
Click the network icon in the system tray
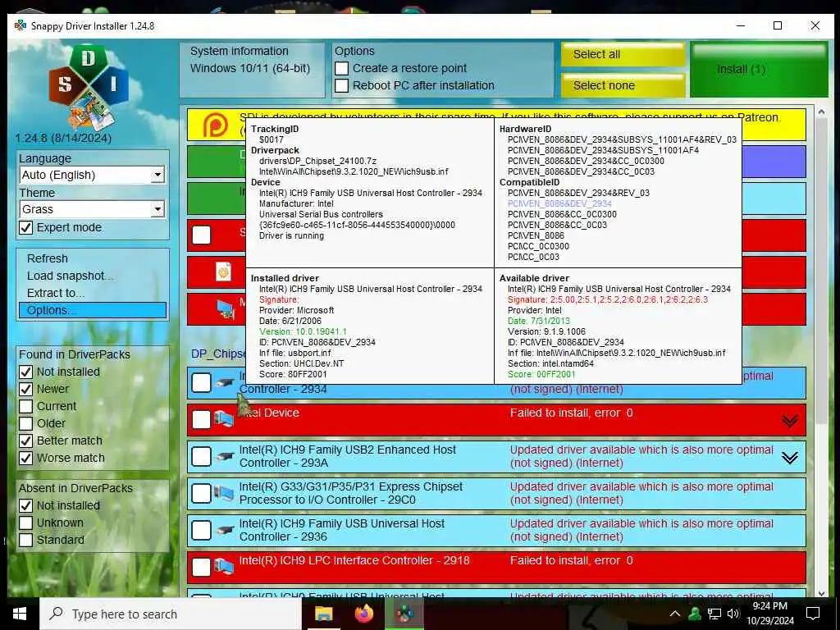click(714, 614)
